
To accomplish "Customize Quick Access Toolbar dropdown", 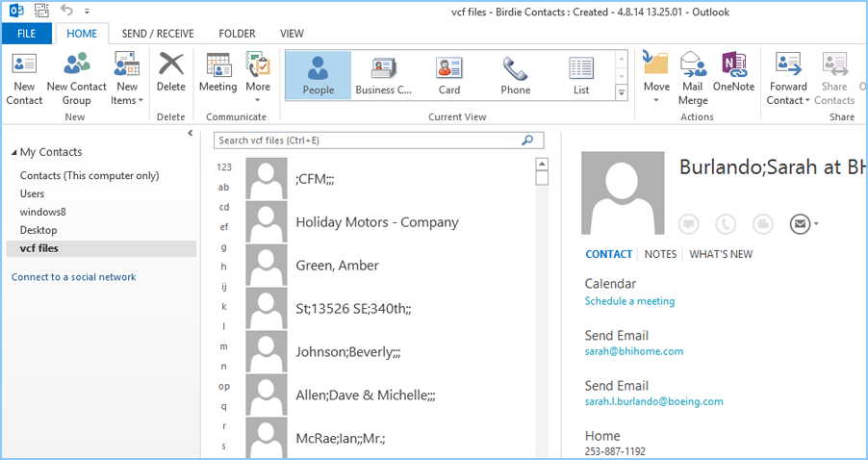I will [87, 11].
